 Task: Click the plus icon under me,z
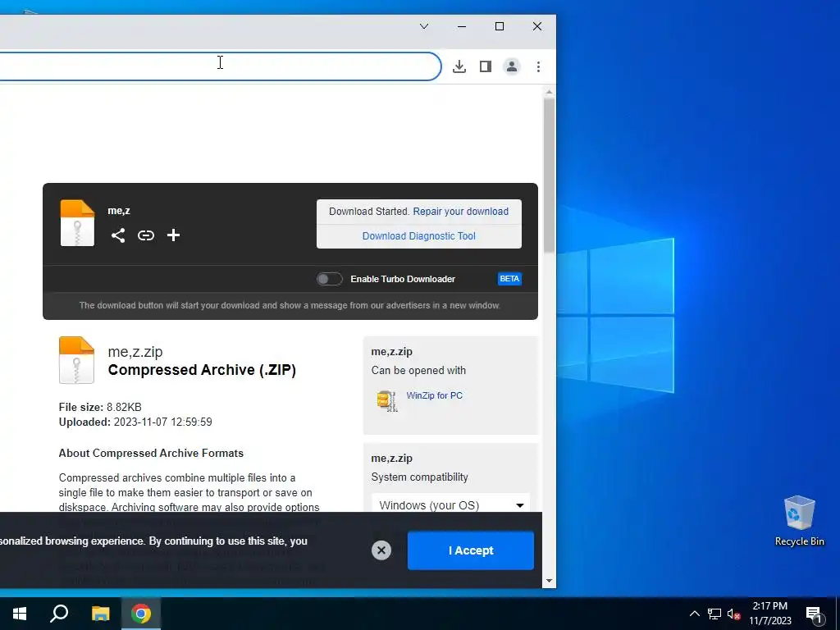pyautogui.click(x=173, y=235)
